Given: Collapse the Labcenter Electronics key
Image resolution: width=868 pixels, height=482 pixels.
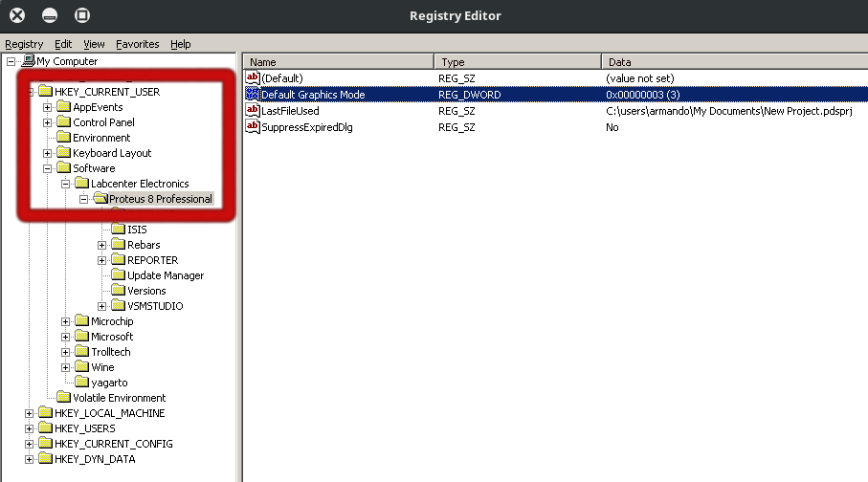Looking at the screenshot, I should [65, 184].
